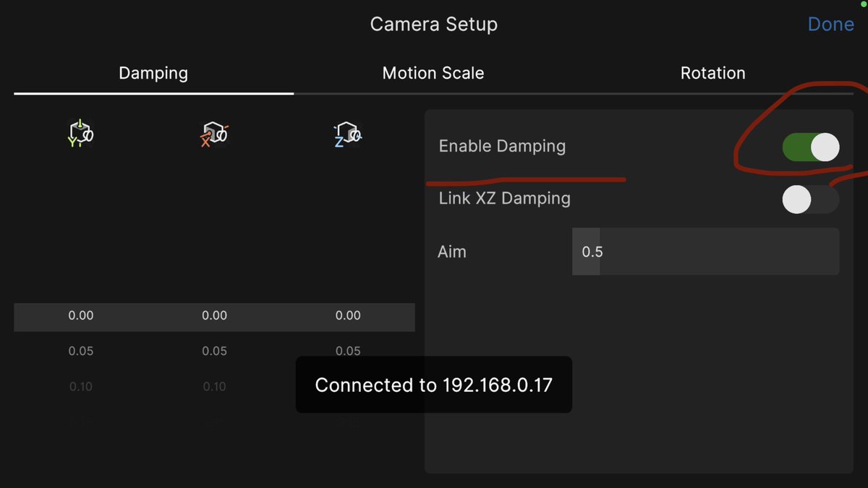Choose 0.10 in the Y damping column

81,387
